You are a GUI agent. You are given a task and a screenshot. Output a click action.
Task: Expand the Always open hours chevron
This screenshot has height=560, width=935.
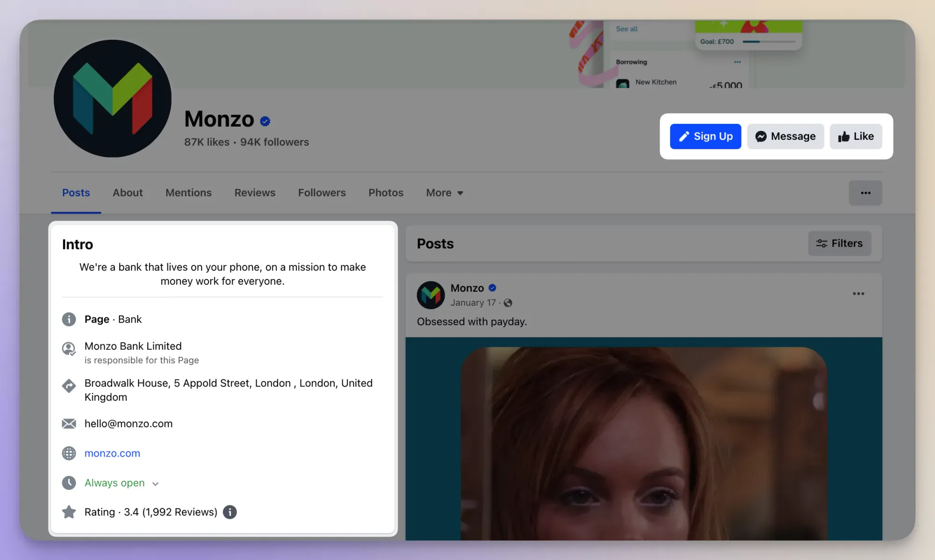coord(156,484)
